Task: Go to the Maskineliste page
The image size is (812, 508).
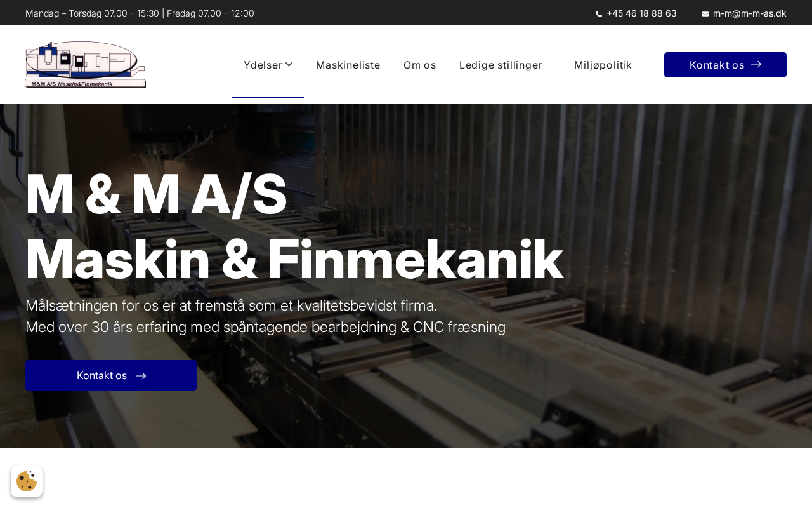Action: coord(348,65)
